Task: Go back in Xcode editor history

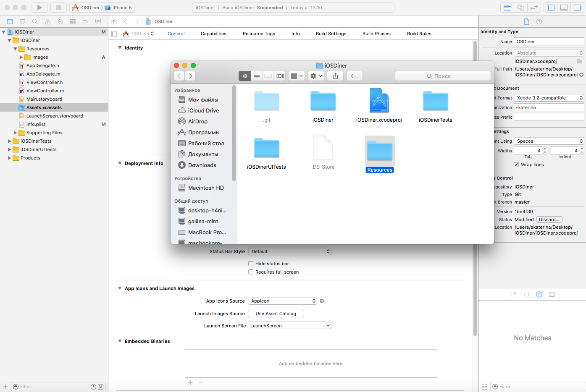Action: click(x=126, y=21)
